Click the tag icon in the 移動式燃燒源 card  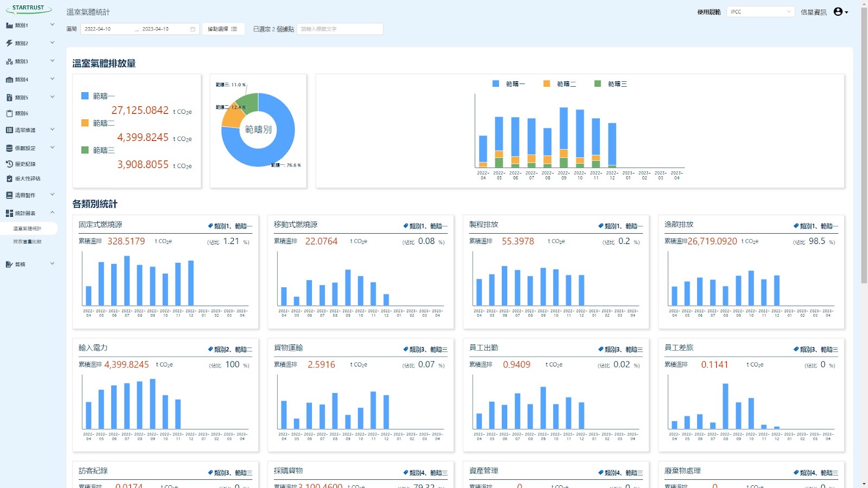406,226
